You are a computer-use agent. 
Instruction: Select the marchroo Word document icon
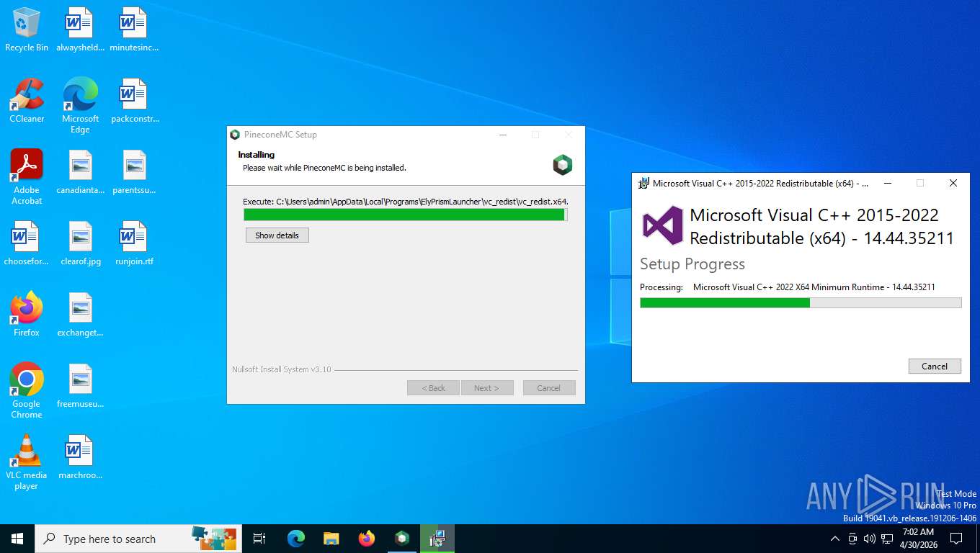pos(80,457)
